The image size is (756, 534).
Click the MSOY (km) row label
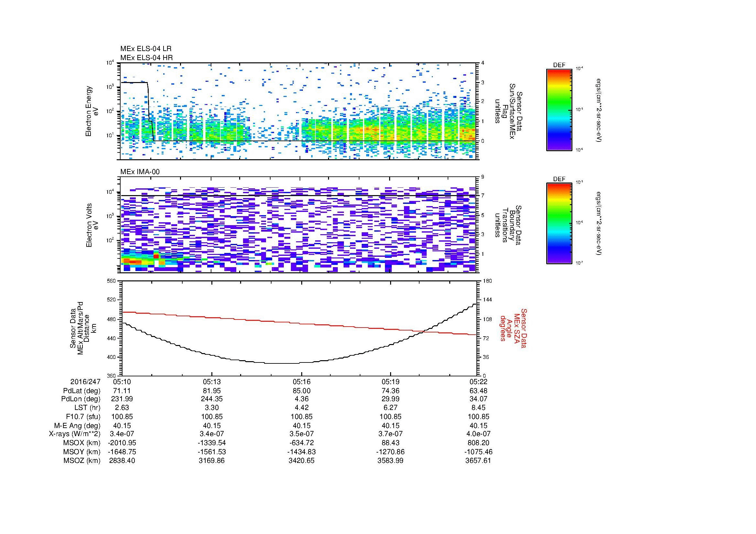[82, 452]
